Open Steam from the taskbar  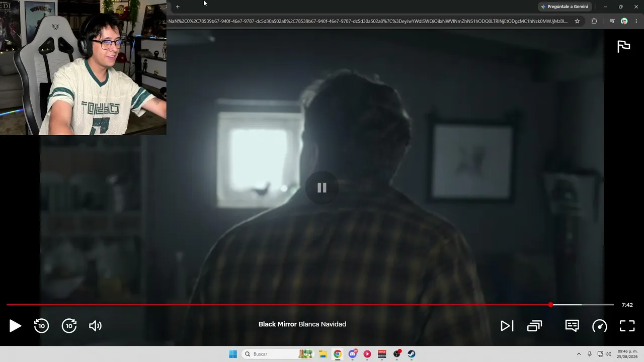pos(412,354)
